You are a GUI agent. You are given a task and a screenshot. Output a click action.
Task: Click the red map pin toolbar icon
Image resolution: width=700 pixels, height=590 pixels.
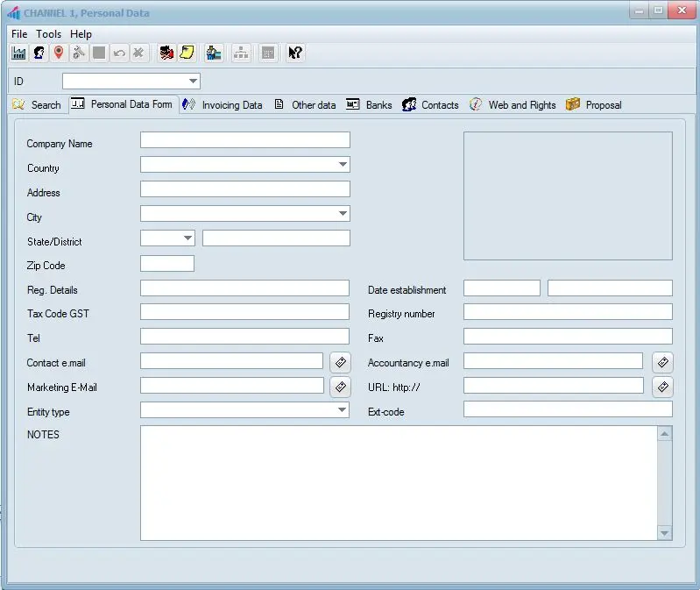[59, 53]
